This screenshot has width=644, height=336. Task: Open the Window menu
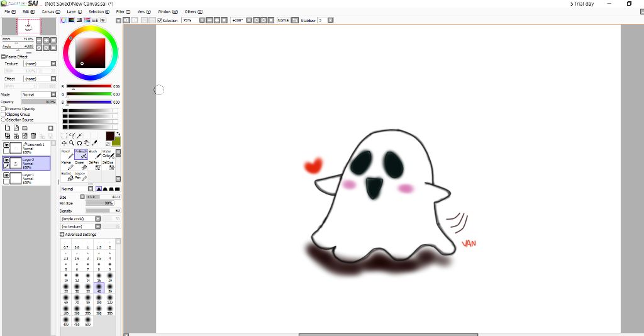[x=167, y=12]
